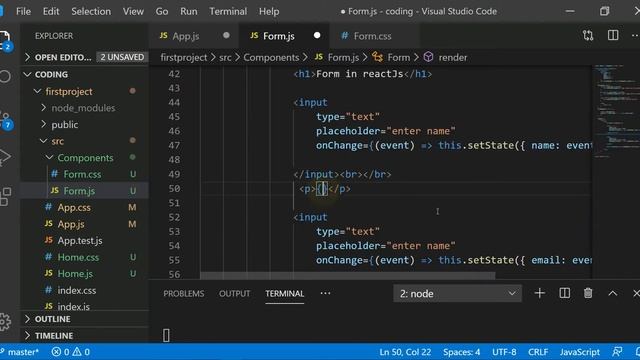Open the Selection menu
Image resolution: width=640 pixels, height=360 pixels.
pyautogui.click(x=91, y=11)
